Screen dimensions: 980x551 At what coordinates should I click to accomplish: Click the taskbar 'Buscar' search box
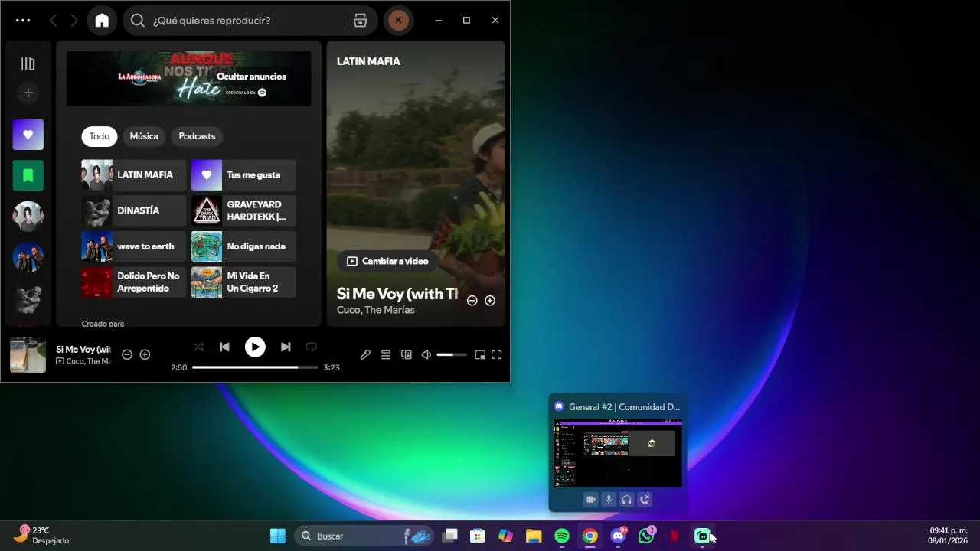[x=364, y=536]
